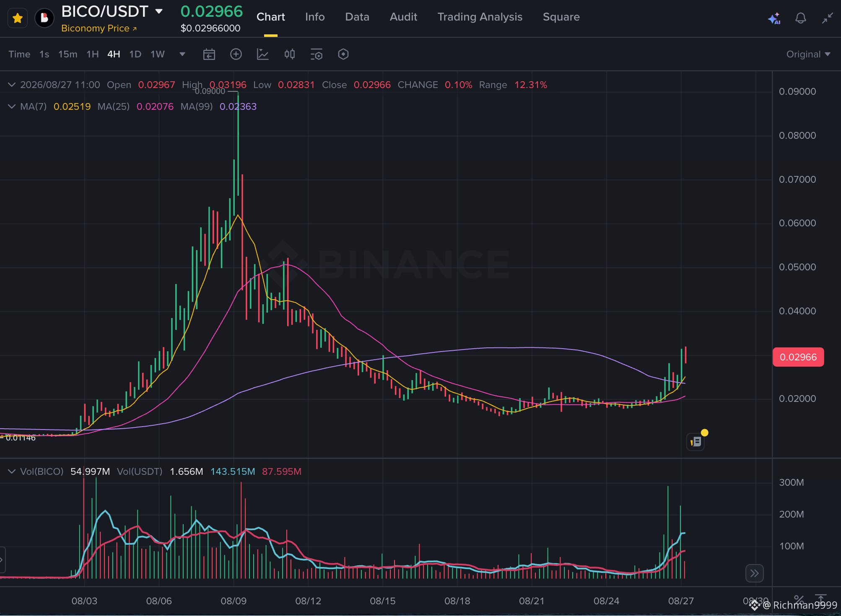The height and width of the screenshot is (616, 841).
Task: Open the Audit tab
Action: click(x=403, y=17)
